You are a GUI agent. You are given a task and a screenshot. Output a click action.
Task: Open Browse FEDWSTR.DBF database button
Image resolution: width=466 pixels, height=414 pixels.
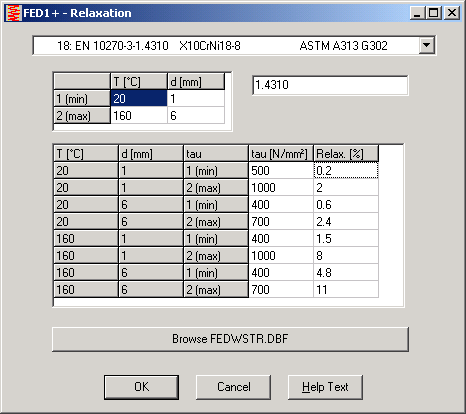[230, 339]
